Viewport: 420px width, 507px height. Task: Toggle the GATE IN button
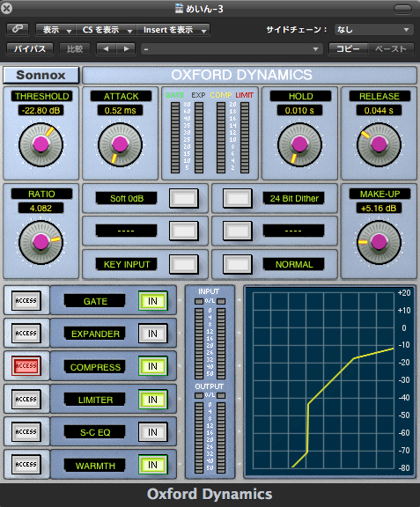click(x=152, y=301)
